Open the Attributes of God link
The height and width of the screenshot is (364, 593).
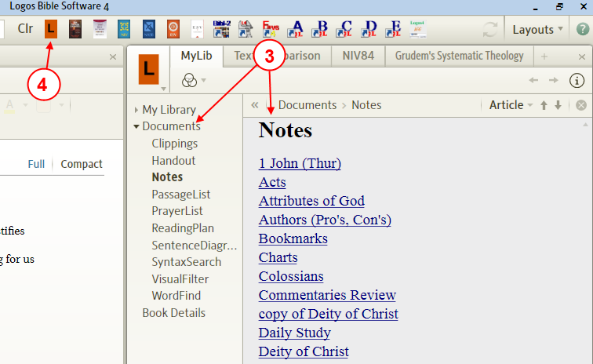311,201
